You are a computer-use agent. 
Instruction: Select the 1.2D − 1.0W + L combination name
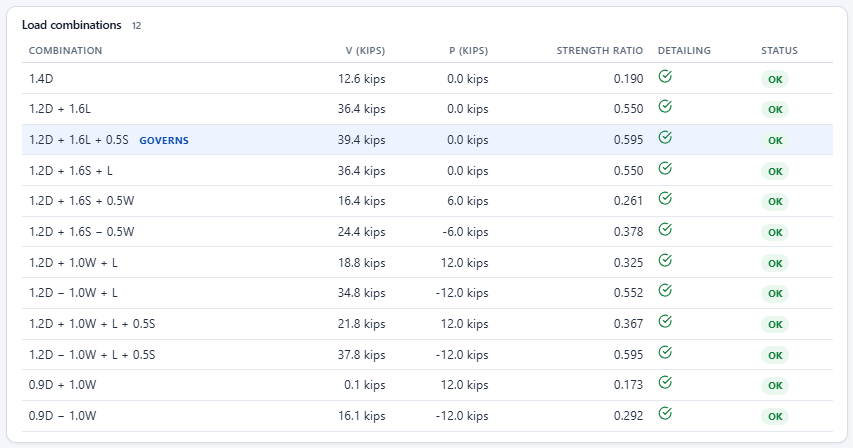[73, 293]
